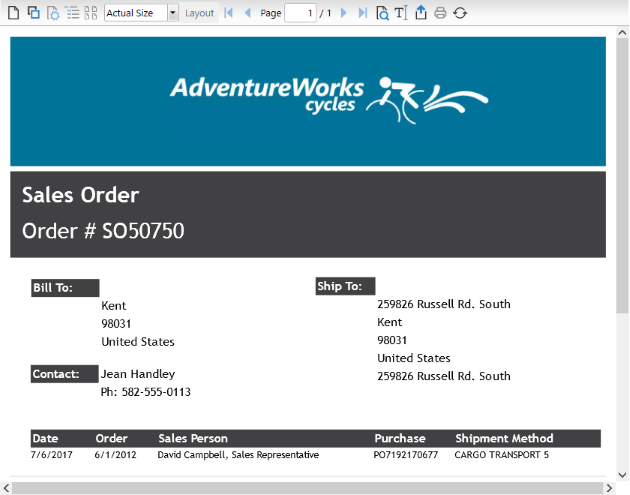Activate the text selection tool
This screenshot has height=495, width=630.
[400, 13]
